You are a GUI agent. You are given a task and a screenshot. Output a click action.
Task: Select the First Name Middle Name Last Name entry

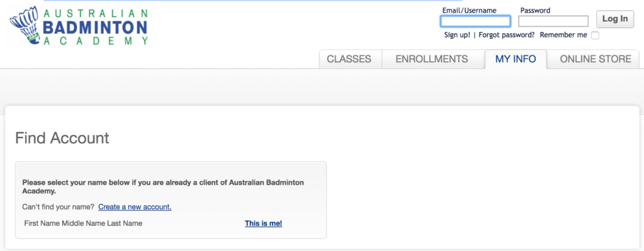tap(83, 224)
